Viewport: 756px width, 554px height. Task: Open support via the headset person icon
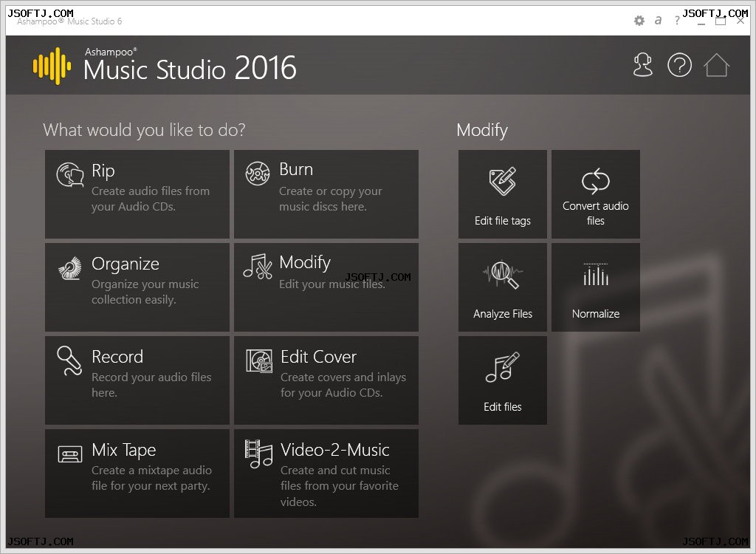[x=643, y=65]
